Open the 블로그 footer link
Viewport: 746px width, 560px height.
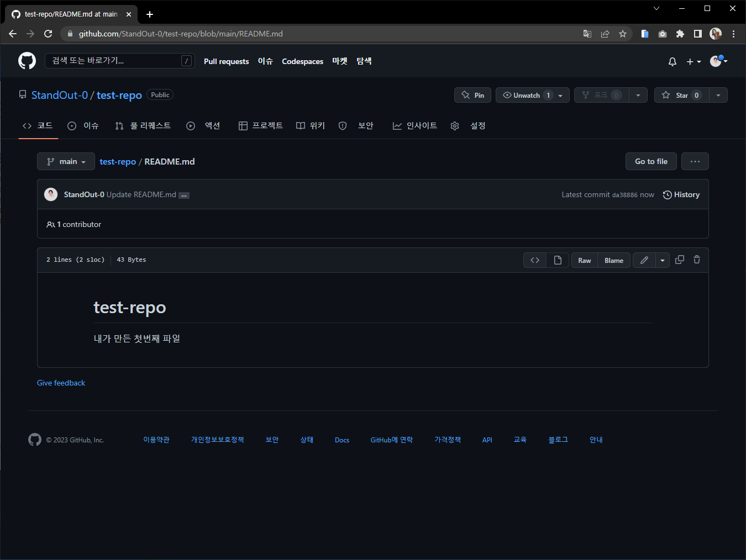[x=558, y=440]
